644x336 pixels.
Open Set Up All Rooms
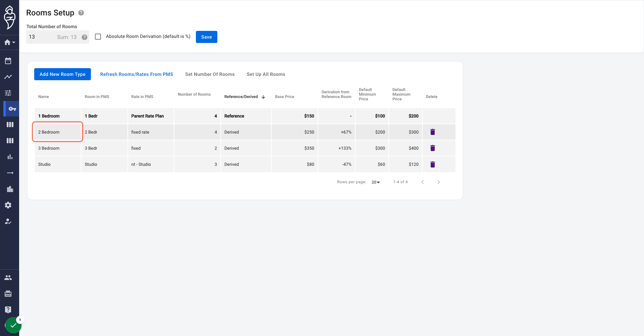point(266,74)
